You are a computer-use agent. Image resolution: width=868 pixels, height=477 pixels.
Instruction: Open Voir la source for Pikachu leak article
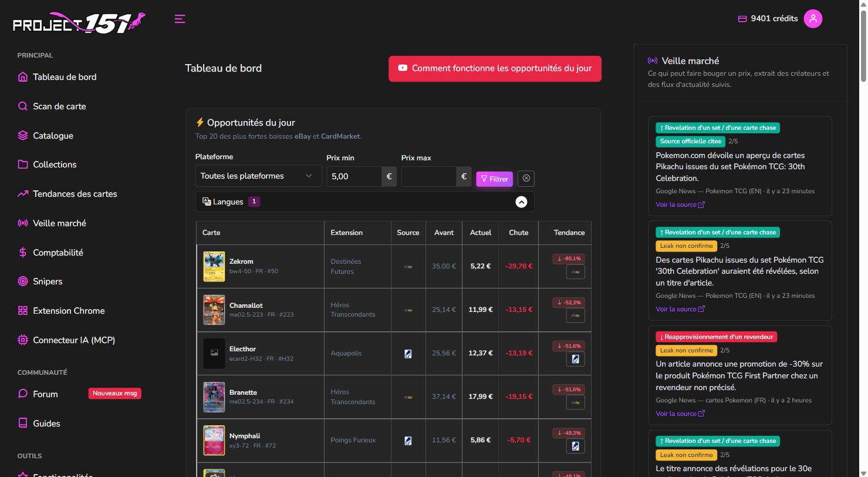pos(680,309)
